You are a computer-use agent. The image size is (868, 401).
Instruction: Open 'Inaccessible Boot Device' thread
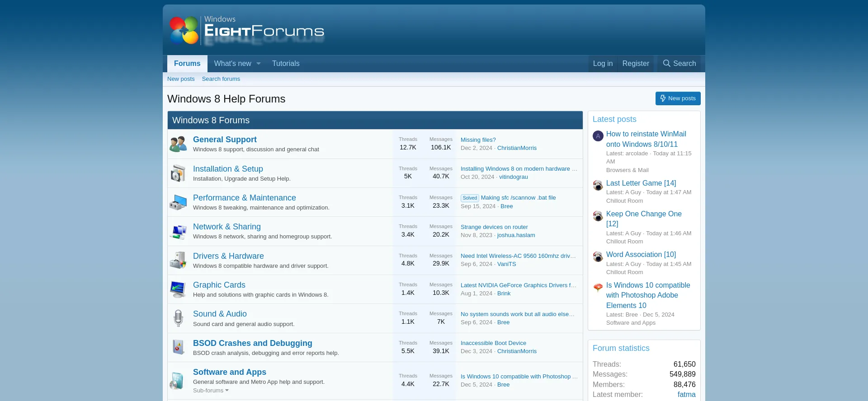pyautogui.click(x=493, y=343)
